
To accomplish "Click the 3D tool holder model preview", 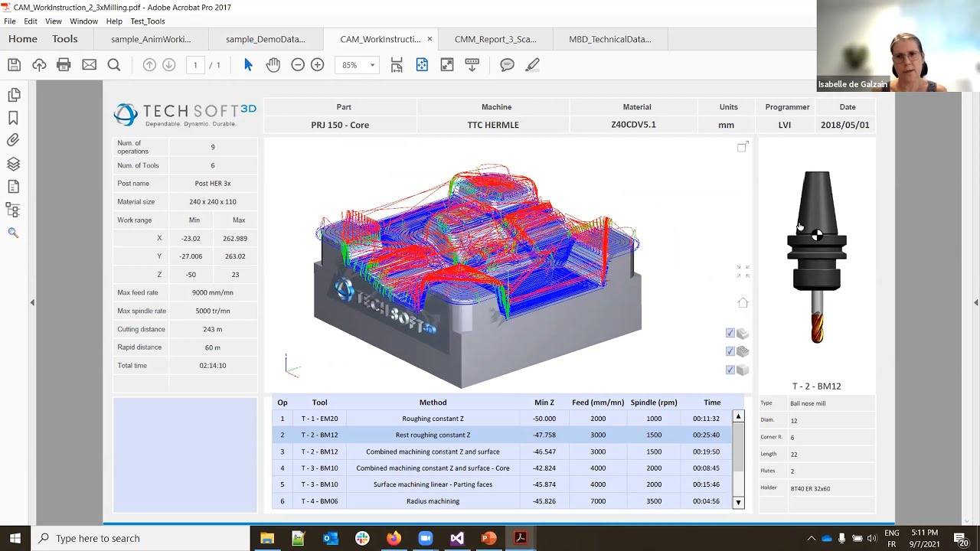I will point(817,258).
